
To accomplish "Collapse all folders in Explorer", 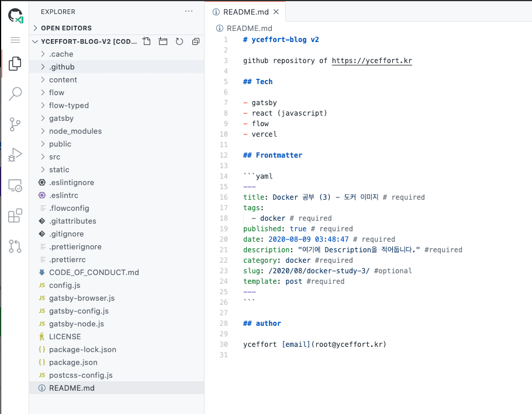I will [196, 41].
